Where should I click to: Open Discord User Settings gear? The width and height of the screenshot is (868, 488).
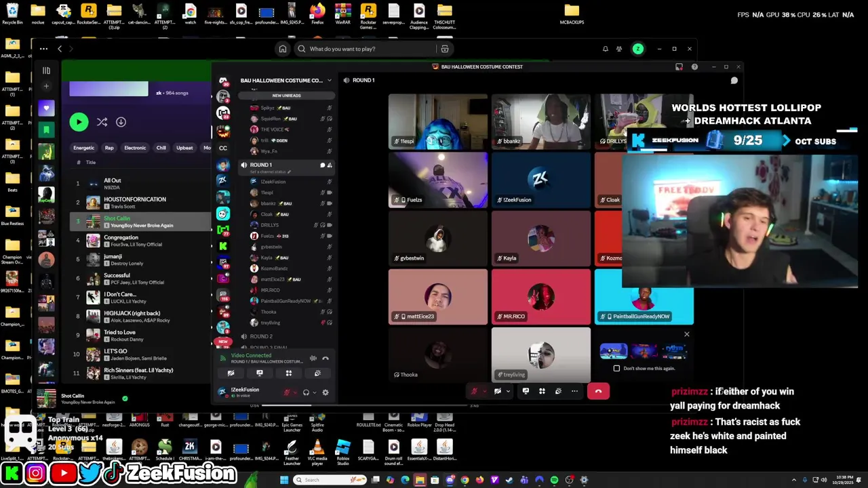click(x=325, y=392)
